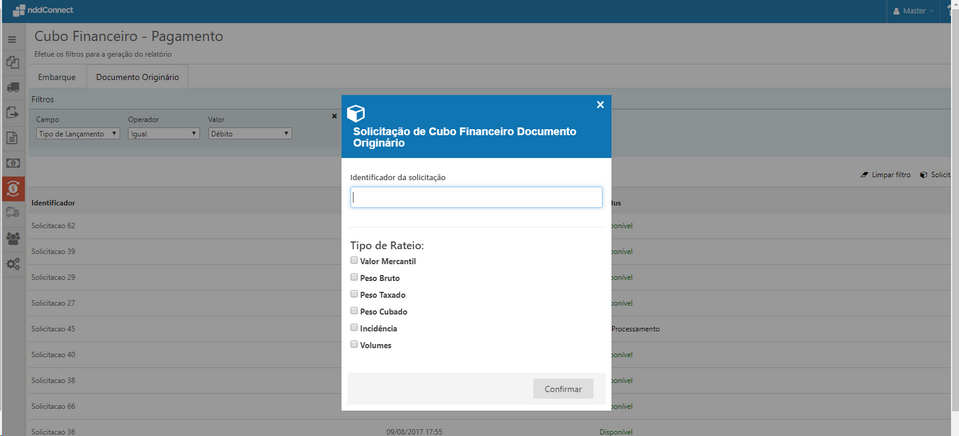Open the Campo dropdown

click(x=78, y=133)
